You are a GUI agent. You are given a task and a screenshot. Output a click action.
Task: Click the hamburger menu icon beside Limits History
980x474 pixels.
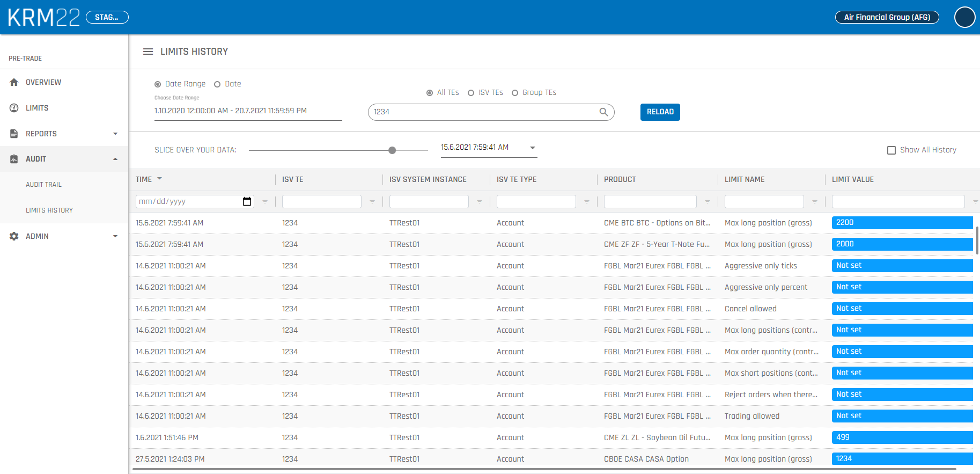coord(148,52)
